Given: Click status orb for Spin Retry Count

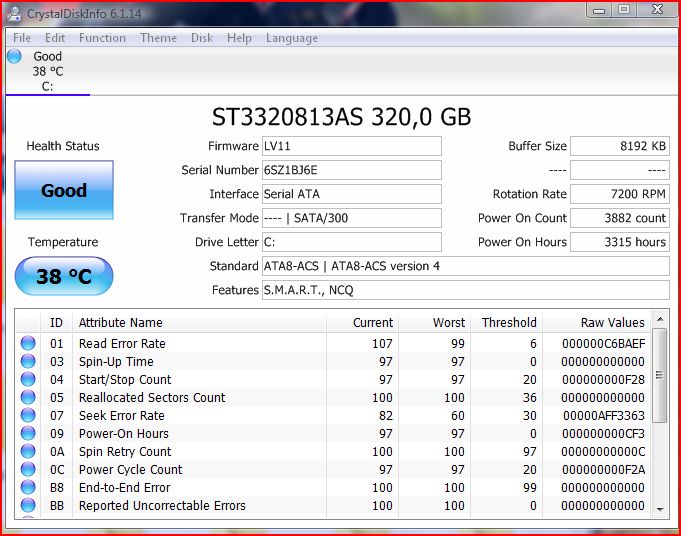Looking at the screenshot, I should click(28, 451).
